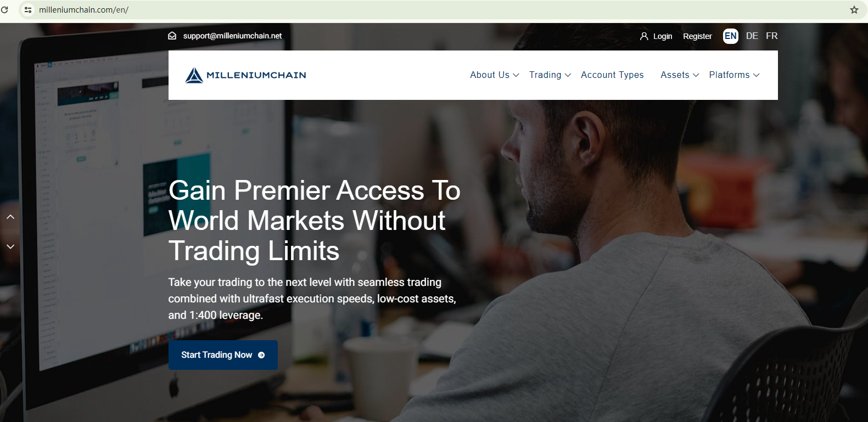The width and height of the screenshot is (868, 422).
Task: Click the milleniumchain.com URL address field
Action: click(x=439, y=10)
